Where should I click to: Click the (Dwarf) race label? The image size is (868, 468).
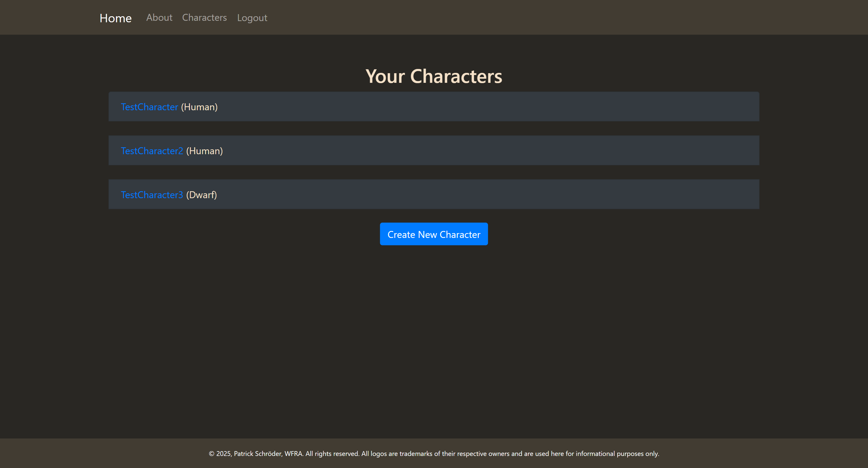[202, 195]
